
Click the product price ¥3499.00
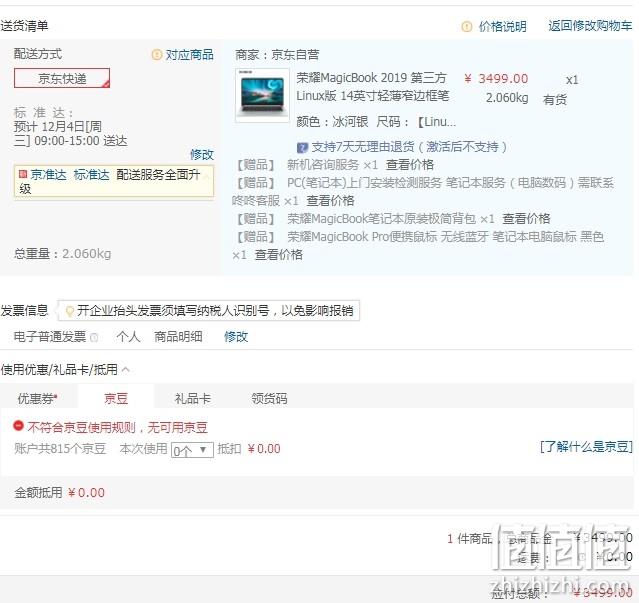[496, 78]
